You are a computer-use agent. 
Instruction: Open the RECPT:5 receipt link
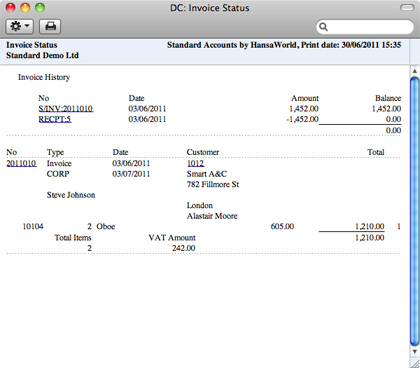click(55, 119)
